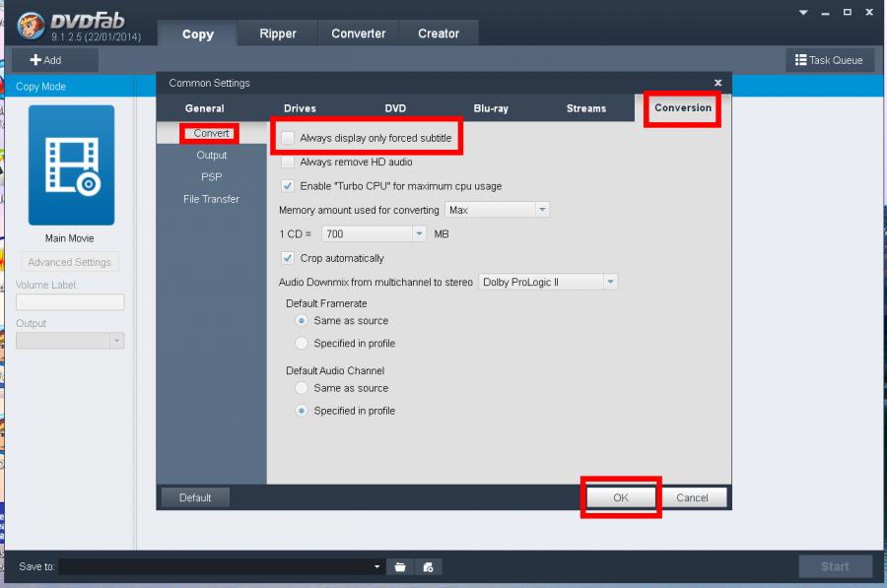Click the Add button
This screenshot has height=588, width=887.
[55, 60]
